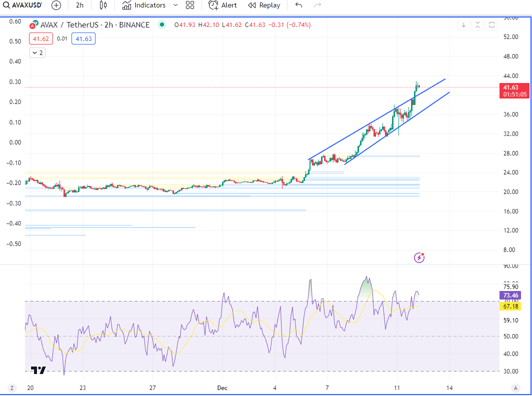Click the red 41.62 sell button
532x396 pixels.
40,38
